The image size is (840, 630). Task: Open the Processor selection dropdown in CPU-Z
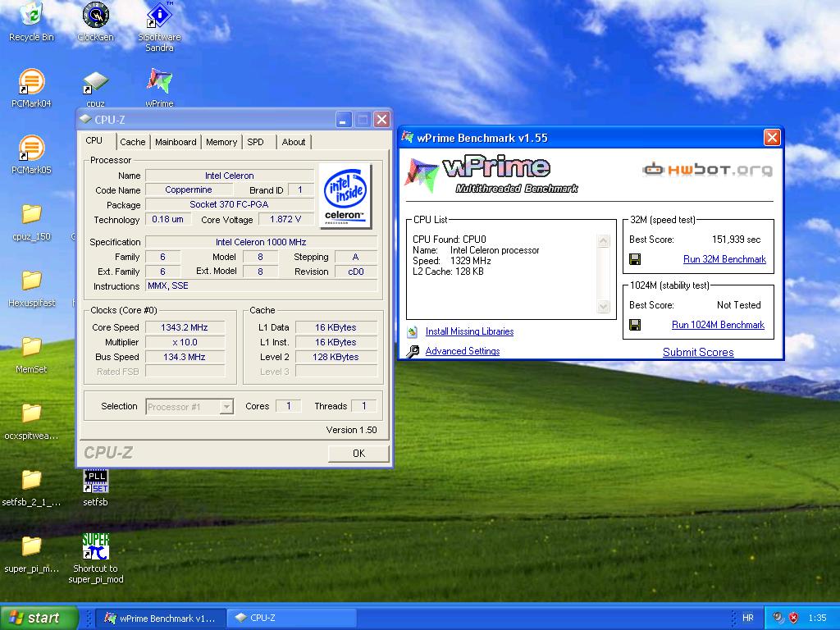click(189, 407)
